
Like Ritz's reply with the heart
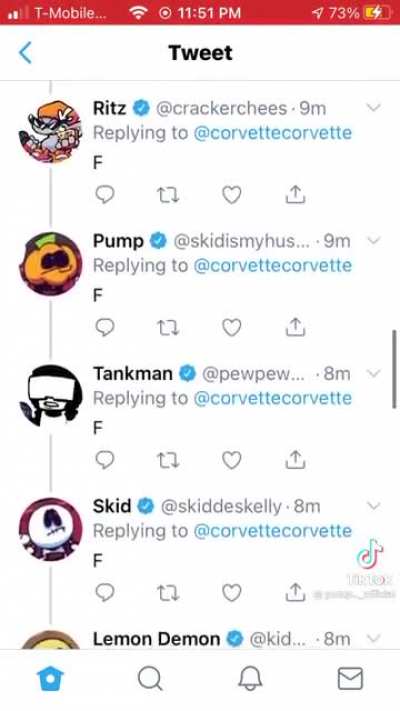pos(232,195)
